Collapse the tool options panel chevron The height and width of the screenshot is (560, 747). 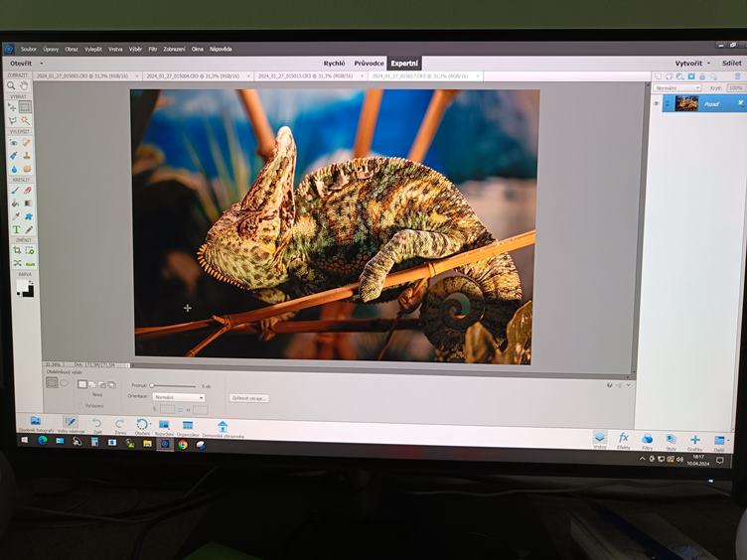[x=629, y=385]
